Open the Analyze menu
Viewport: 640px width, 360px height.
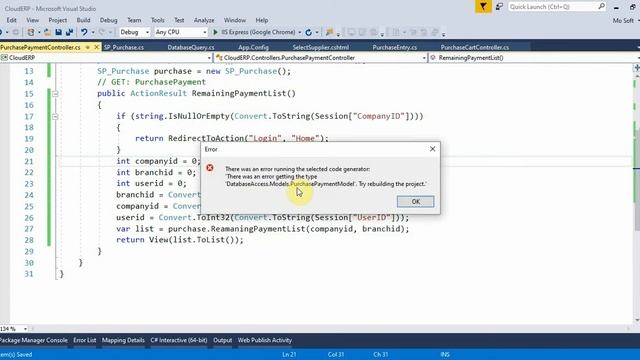(x=204, y=20)
